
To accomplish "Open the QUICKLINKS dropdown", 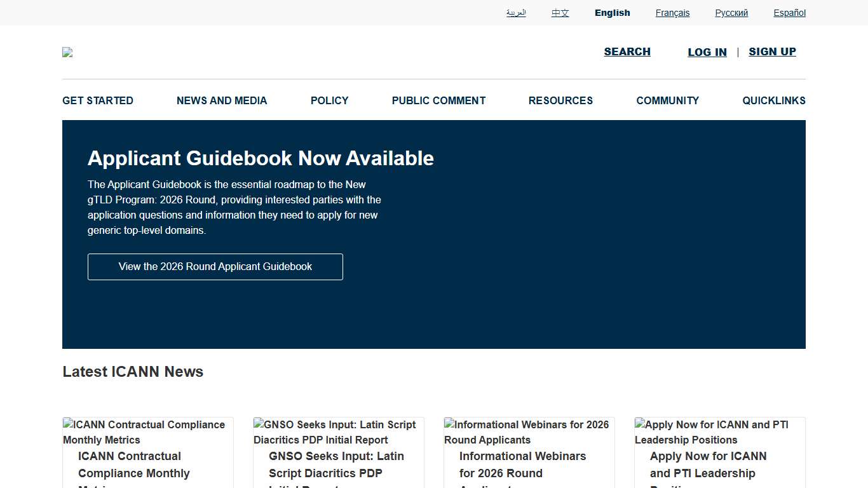I will point(774,100).
